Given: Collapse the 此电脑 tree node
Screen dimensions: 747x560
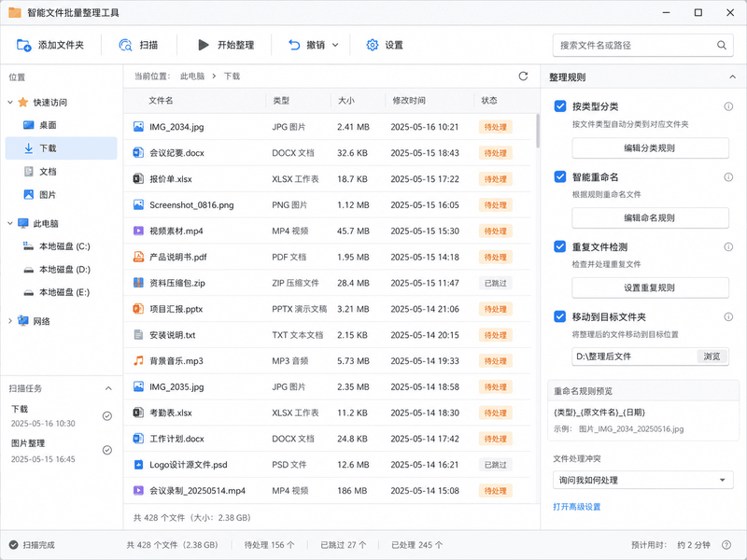Looking at the screenshot, I should (10, 223).
